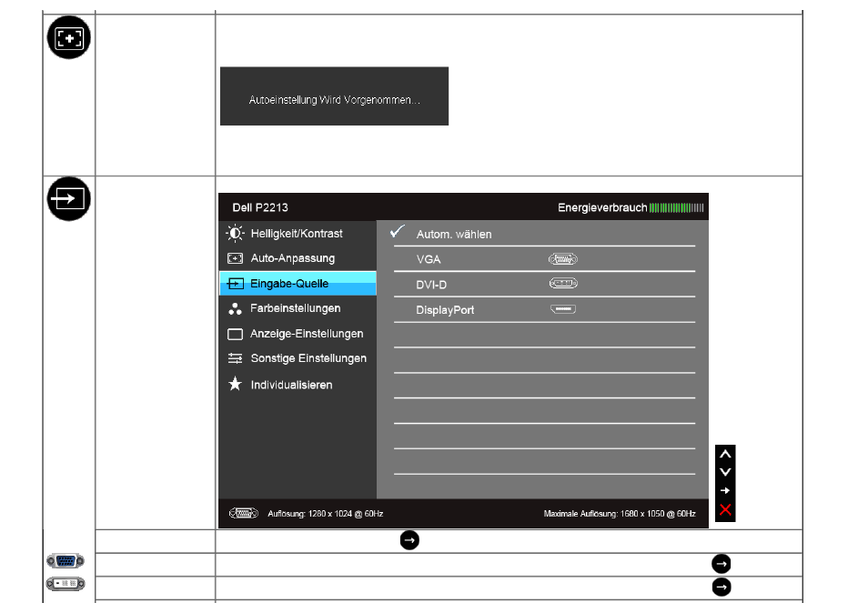Click the VGA icon in the OSD status bar
The height and width of the screenshot is (613, 868).
(x=244, y=514)
